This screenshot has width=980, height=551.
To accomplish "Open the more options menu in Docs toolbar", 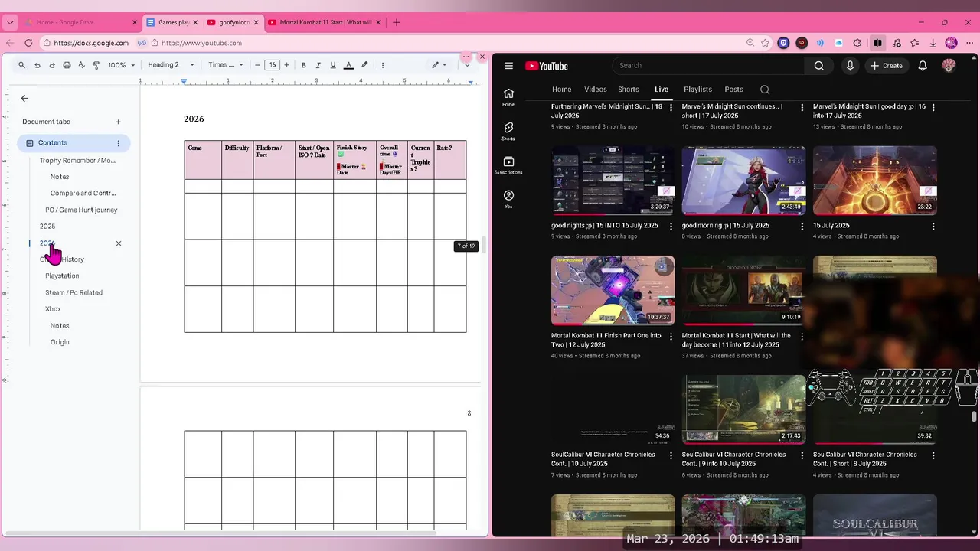I will (x=383, y=65).
